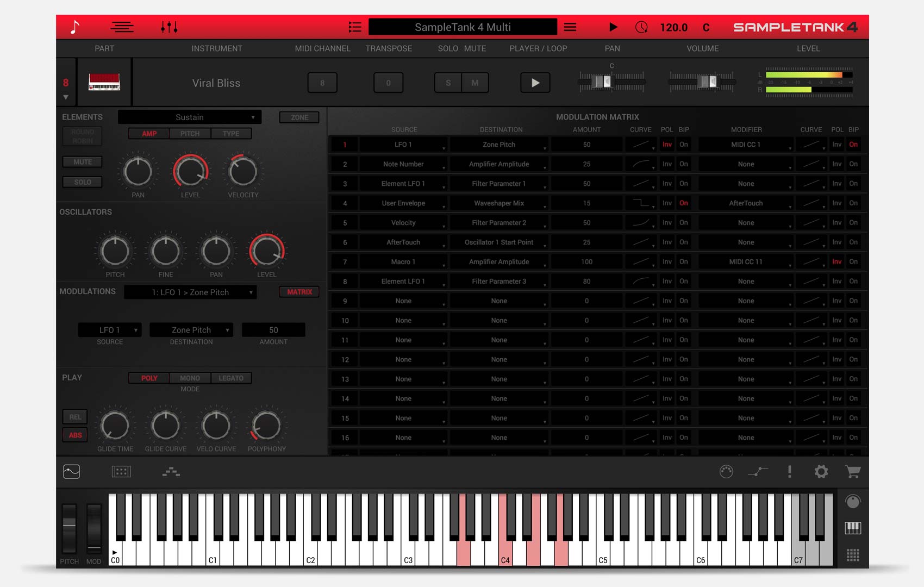
Task: Open the Sustain elements dropdown
Action: 190,117
